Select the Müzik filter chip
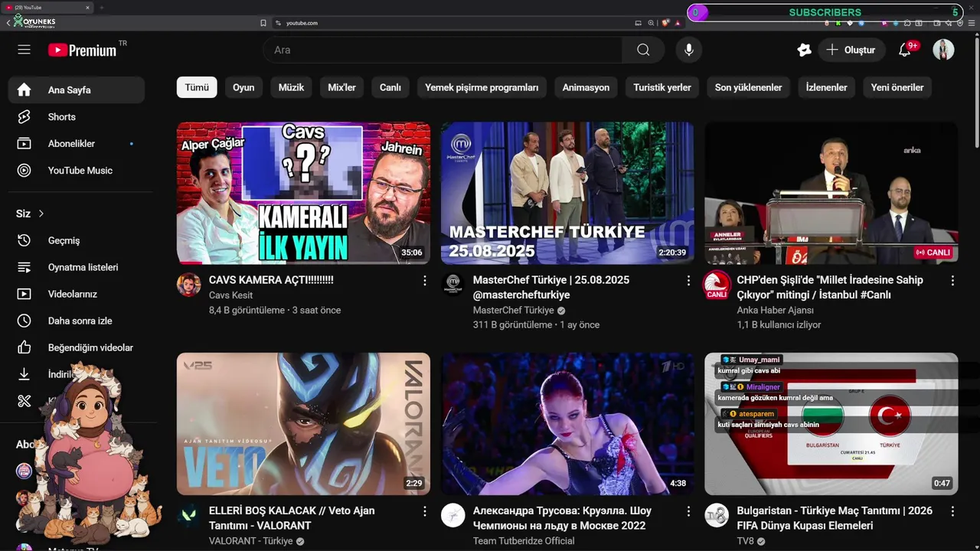 click(x=291, y=87)
